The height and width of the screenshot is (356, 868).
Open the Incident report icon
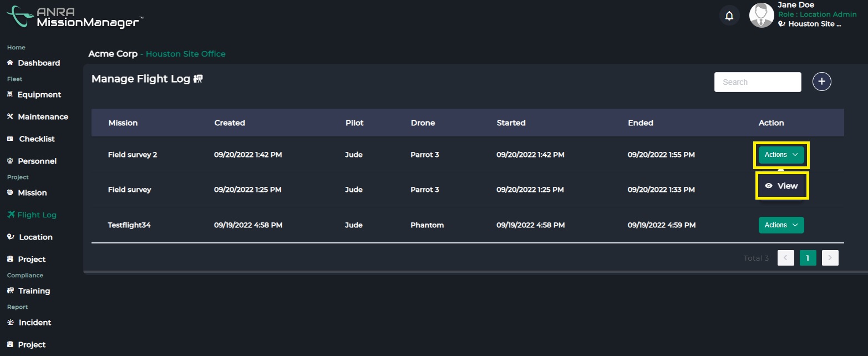pos(9,322)
